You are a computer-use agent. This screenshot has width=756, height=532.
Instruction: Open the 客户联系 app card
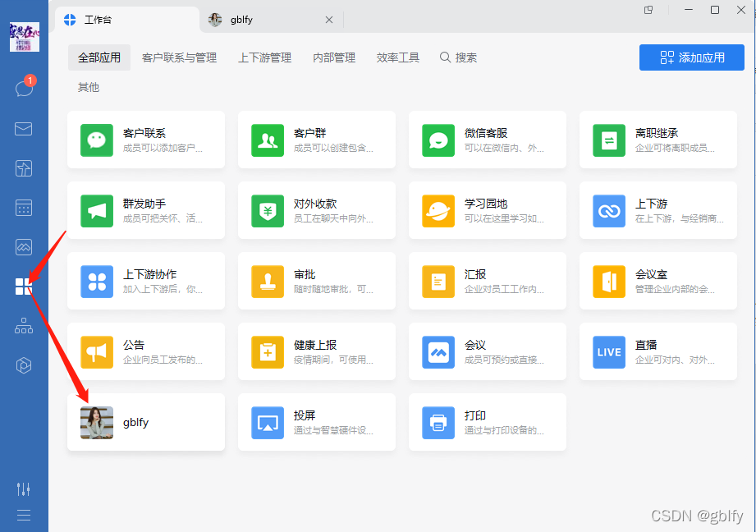(146, 140)
